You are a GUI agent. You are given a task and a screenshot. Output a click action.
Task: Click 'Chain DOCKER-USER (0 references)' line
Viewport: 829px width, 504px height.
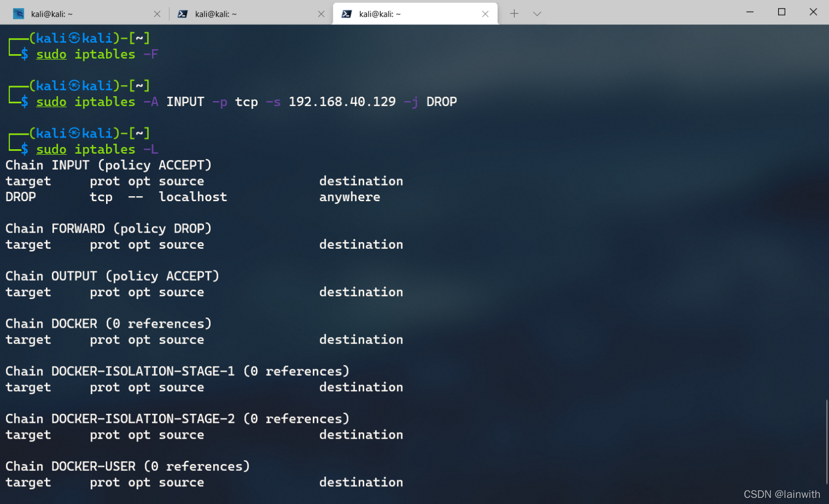point(128,466)
